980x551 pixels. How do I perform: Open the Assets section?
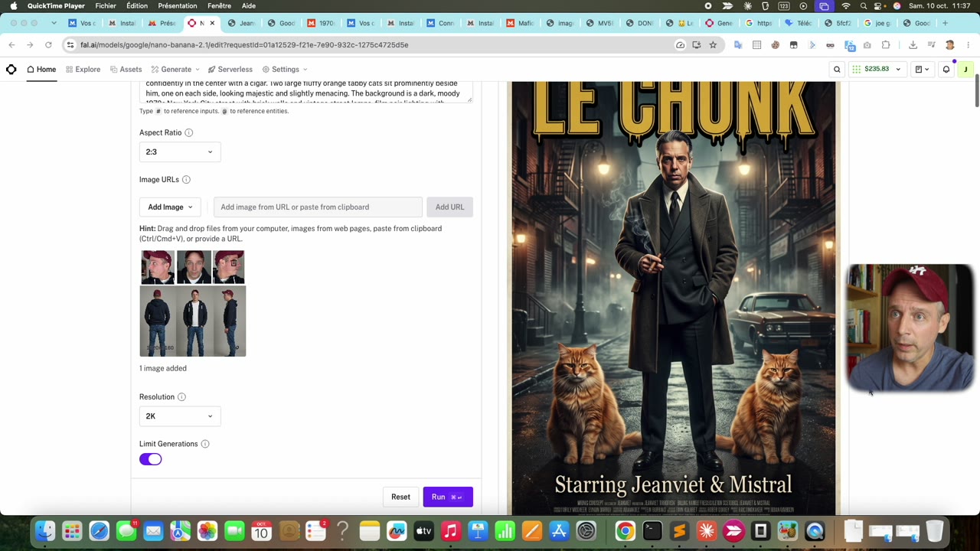pyautogui.click(x=126, y=70)
